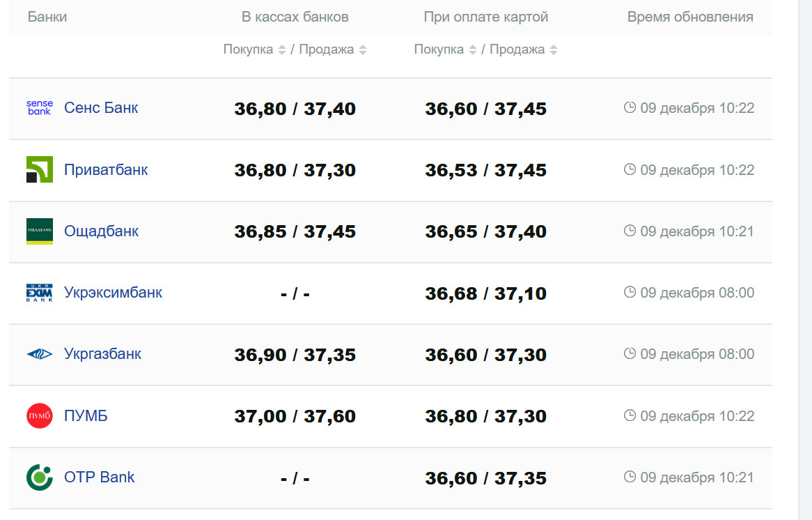
Task: Click the clock icon in Сенс Банк row
Action: pos(630,108)
